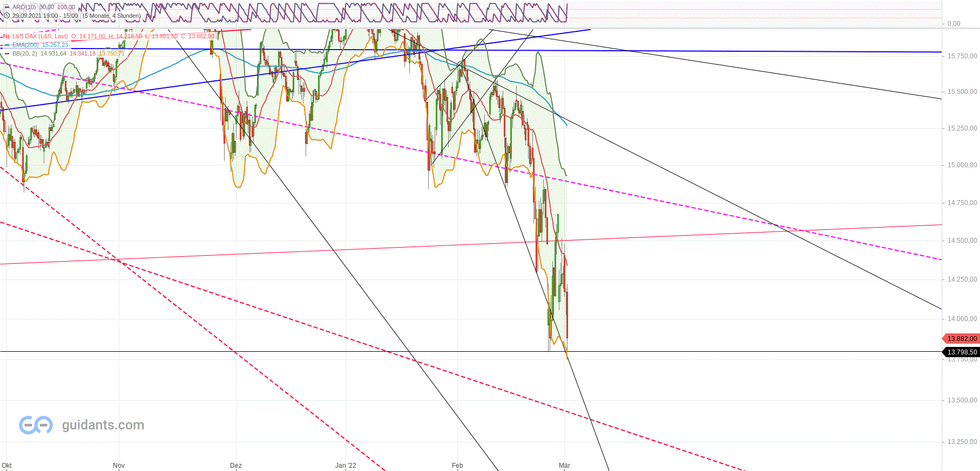Click the candlestick icon next to L&S DAX
Viewport: 980px width, 471px height.
(x=6, y=36)
